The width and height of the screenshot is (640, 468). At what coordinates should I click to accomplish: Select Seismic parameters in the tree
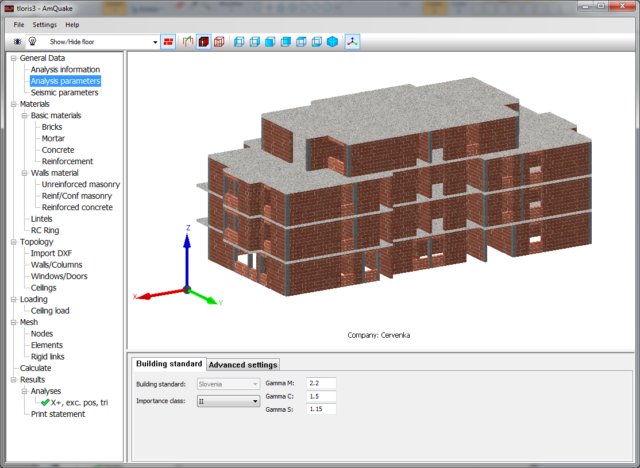pos(64,93)
